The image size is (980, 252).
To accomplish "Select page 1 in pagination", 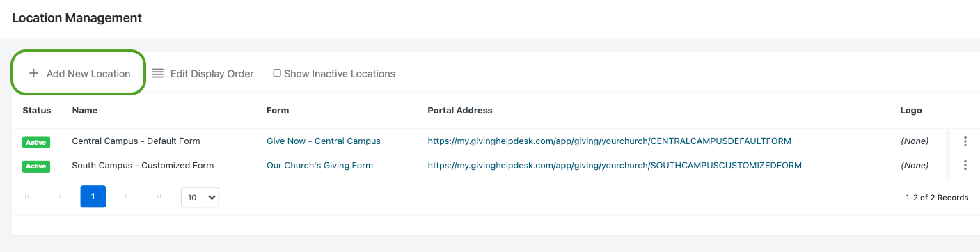I will pyautogui.click(x=93, y=197).
